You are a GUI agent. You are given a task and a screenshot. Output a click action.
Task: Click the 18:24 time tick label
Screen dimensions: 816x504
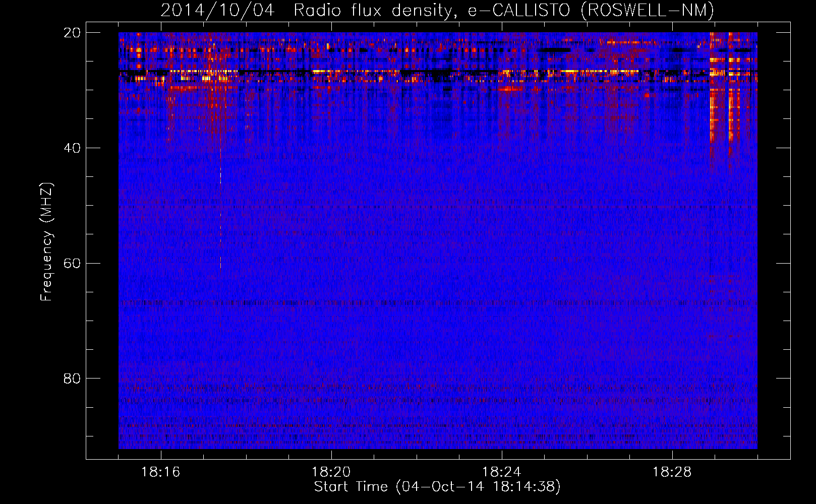pos(502,472)
